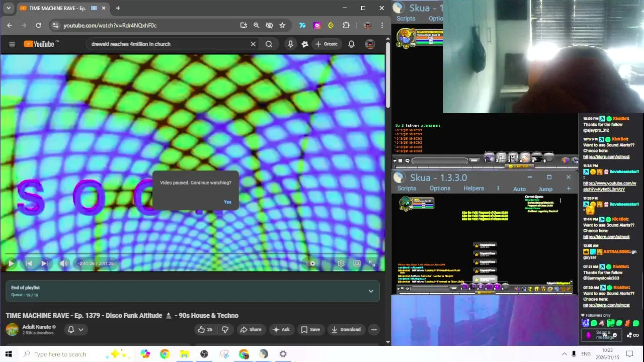Open YouTube account avatar menu
This screenshot has height=362, width=644.
click(370, 44)
